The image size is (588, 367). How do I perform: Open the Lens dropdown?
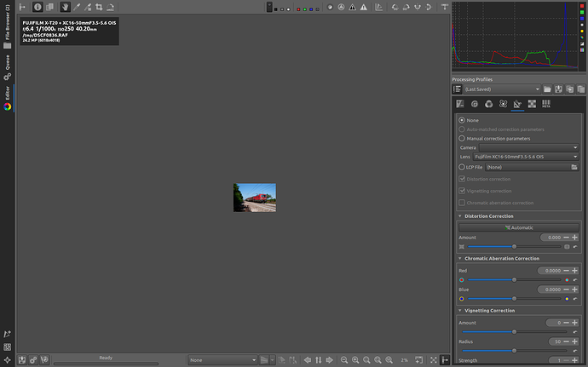point(526,157)
